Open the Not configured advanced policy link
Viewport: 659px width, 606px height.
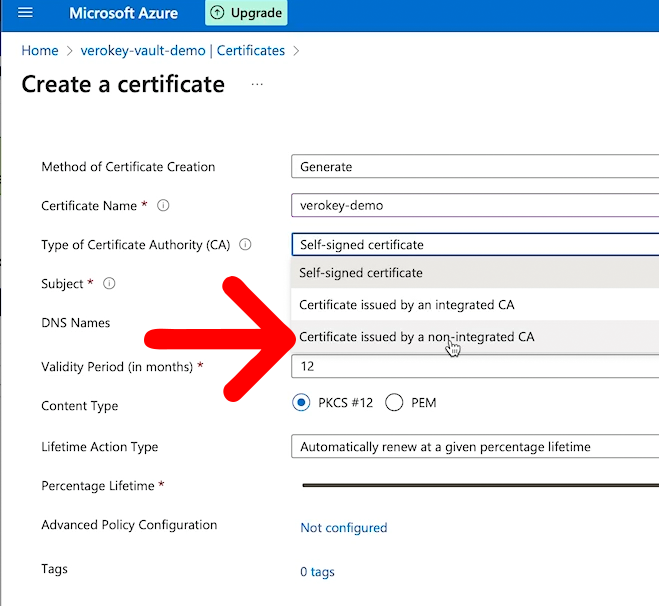(x=343, y=527)
